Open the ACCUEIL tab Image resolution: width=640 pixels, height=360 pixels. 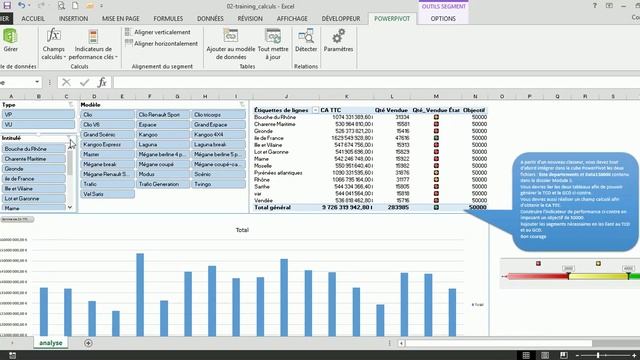tap(33, 19)
